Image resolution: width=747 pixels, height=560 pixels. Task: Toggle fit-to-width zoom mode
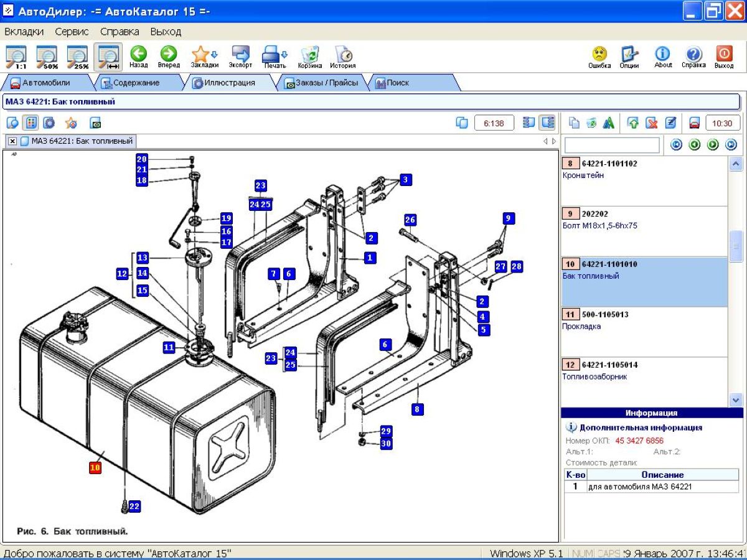tap(108, 57)
